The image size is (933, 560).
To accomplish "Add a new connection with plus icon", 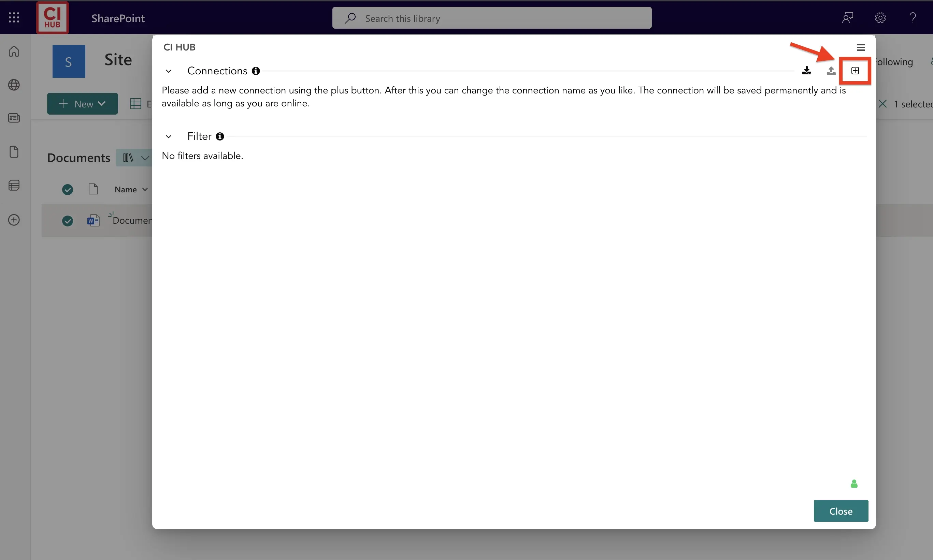I will 855,71.
